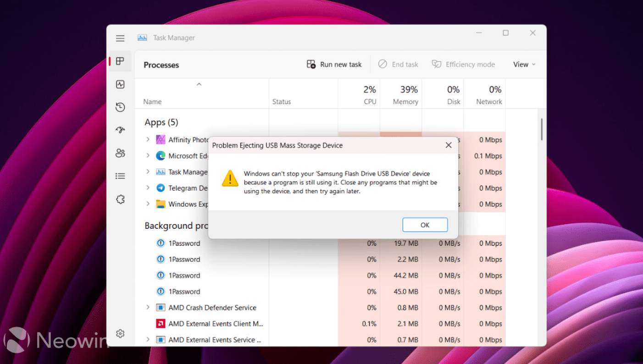Select the Startup apps sidebar icon
This screenshot has width=643, height=364.
coord(120,130)
